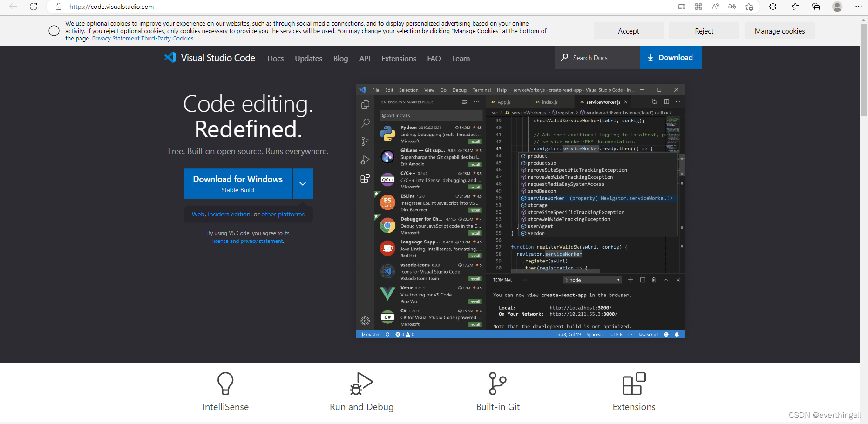
Task: Click the enter immersive reader screen icon
Action: 682,7
